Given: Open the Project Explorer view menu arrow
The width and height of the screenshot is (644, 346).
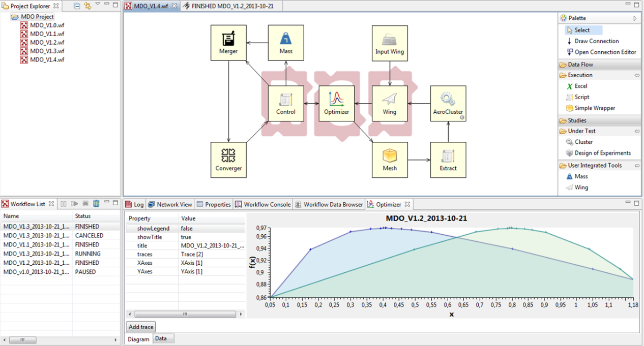Looking at the screenshot, I should coord(98,5).
